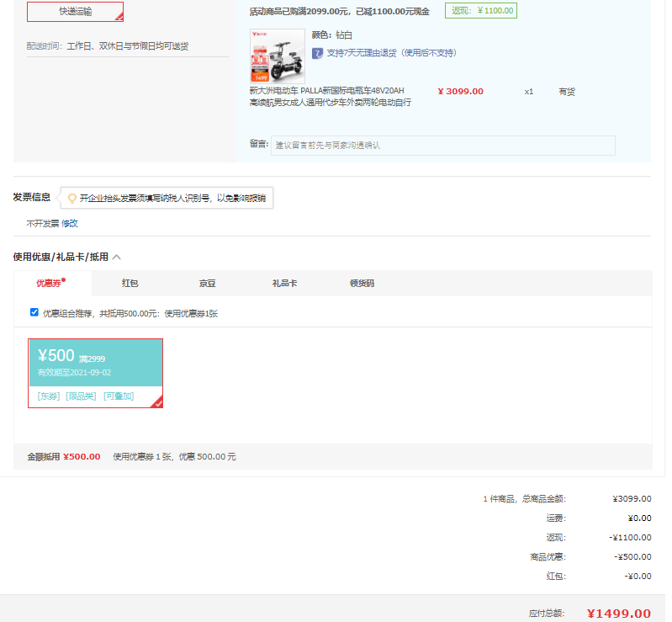Collapse the 使用优惠/礼品卡/抵用 section
The image size is (672, 622).
pos(117,257)
